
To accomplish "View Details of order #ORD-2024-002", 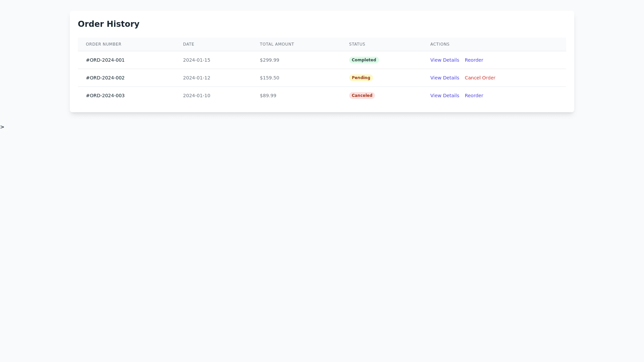I will click(444, 78).
